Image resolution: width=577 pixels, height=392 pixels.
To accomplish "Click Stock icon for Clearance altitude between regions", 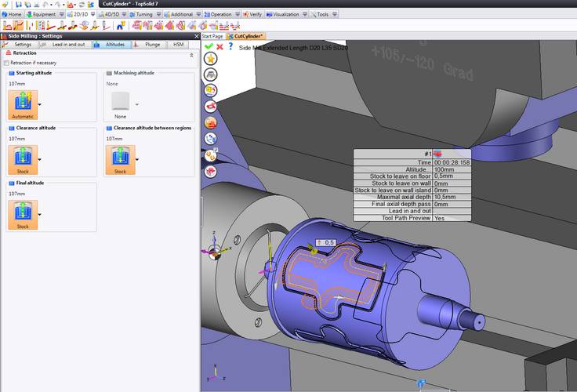I will click(120, 159).
